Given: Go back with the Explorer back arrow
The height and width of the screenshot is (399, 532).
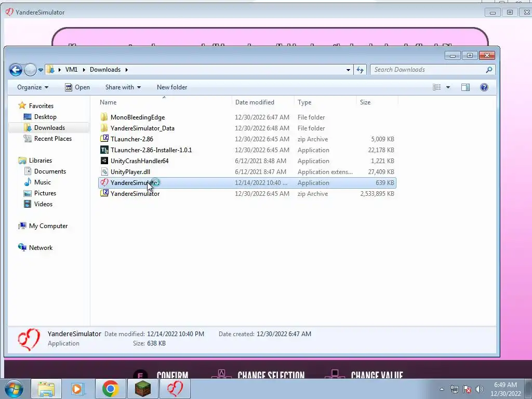Looking at the screenshot, I should click(x=16, y=70).
